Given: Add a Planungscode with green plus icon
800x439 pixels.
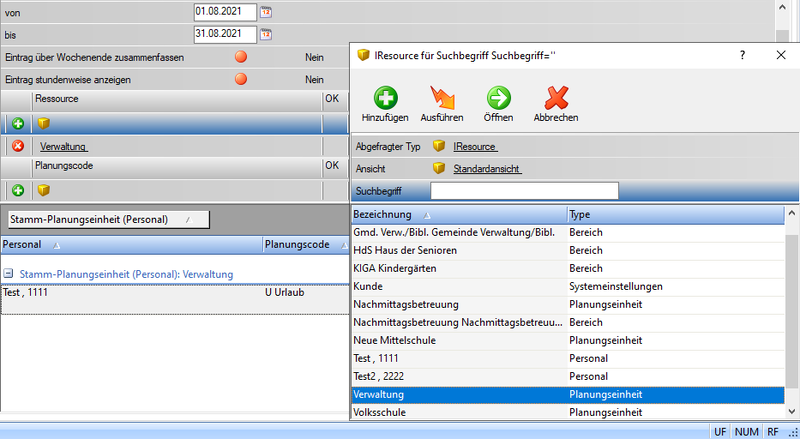Looking at the screenshot, I should point(18,189).
